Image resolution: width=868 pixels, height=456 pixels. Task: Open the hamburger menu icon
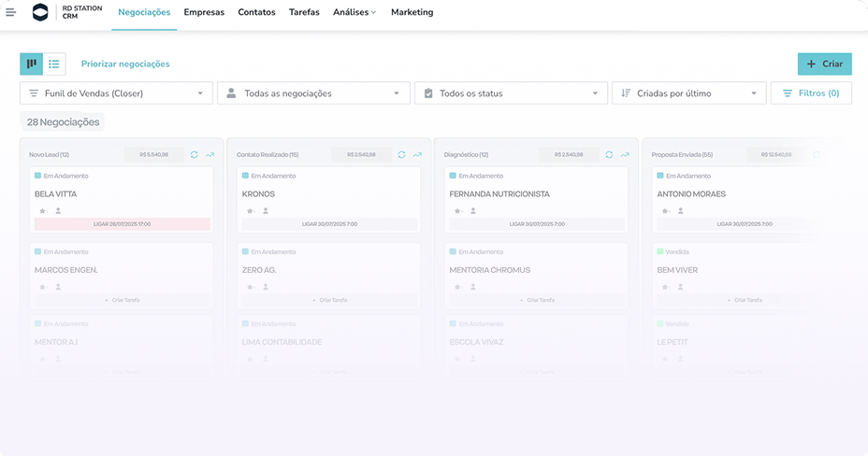pos(10,12)
